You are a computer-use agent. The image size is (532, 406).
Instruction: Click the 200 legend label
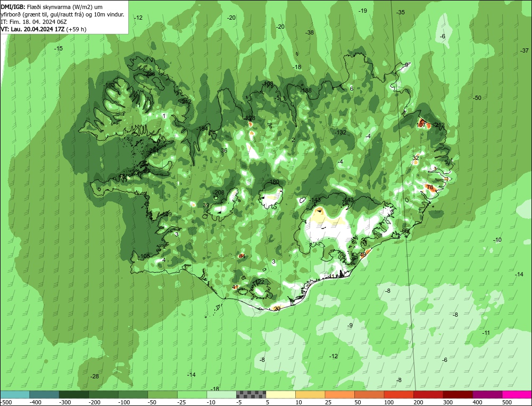pos(418,402)
